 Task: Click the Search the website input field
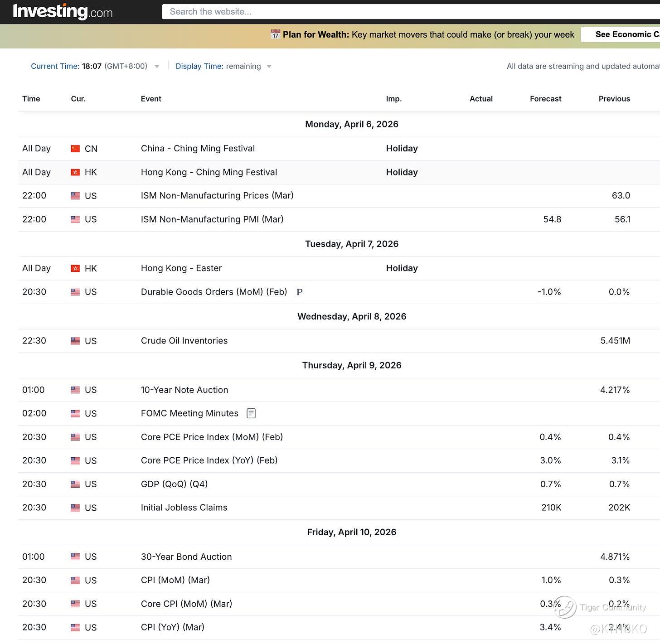click(x=408, y=12)
